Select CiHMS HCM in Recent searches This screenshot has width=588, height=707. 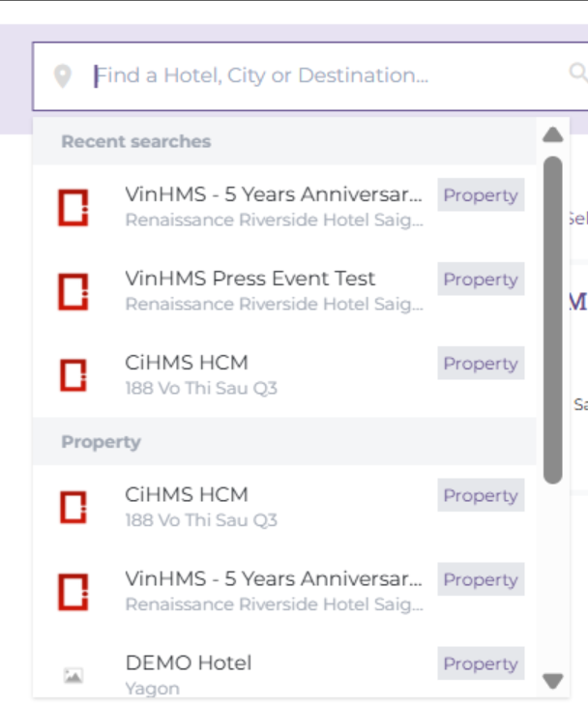[x=187, y=363]
